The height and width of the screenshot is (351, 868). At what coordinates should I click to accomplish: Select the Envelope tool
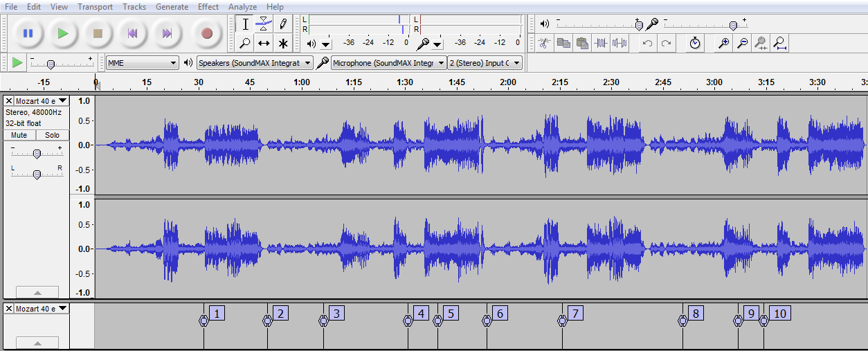(x=264, y=24)
